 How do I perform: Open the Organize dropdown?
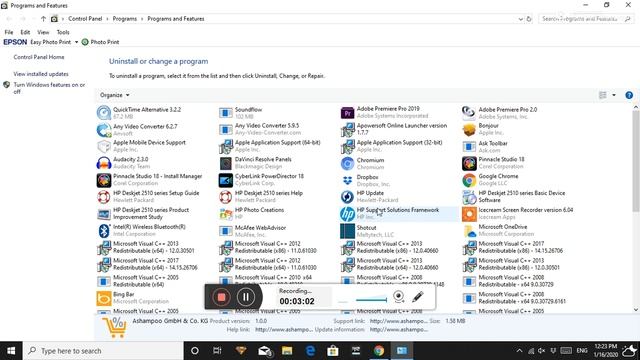pyautogui.click(x=115, y=95)
